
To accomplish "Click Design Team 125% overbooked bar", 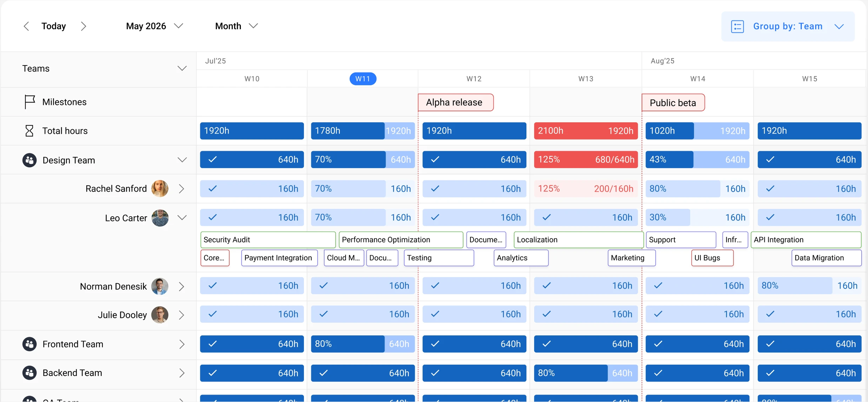I will coord(586,160).
